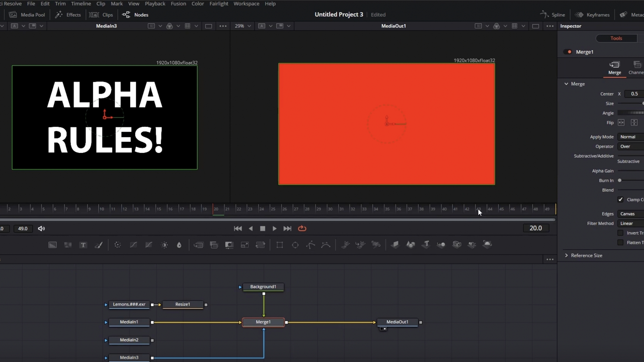
Task: Add a Polygon mask node
Action: click(310, 245)
